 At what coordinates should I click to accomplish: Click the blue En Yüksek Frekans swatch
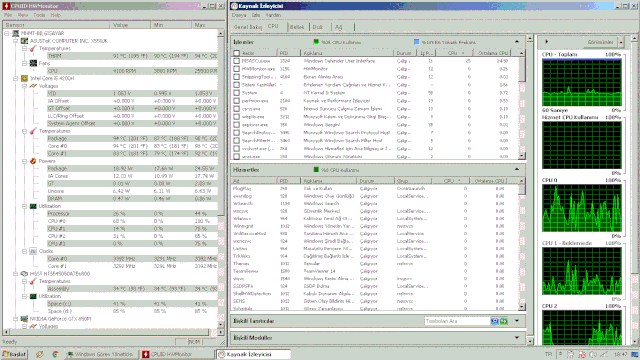pyautogui.click(x=416, y=42)
